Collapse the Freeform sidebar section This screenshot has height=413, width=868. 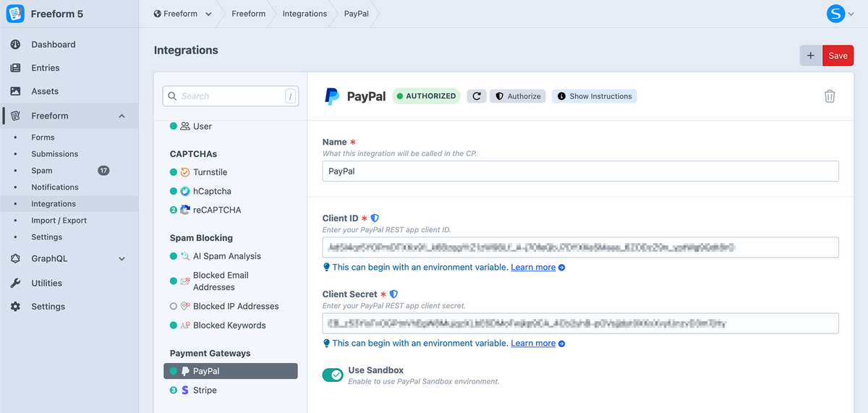coord(122,116)
